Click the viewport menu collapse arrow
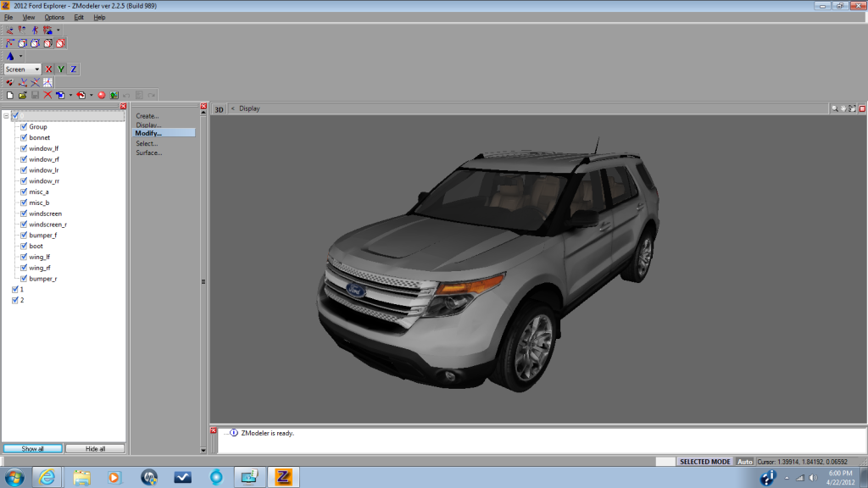Image resolution: width=868 pixels, height=488 pixels. 232,108
